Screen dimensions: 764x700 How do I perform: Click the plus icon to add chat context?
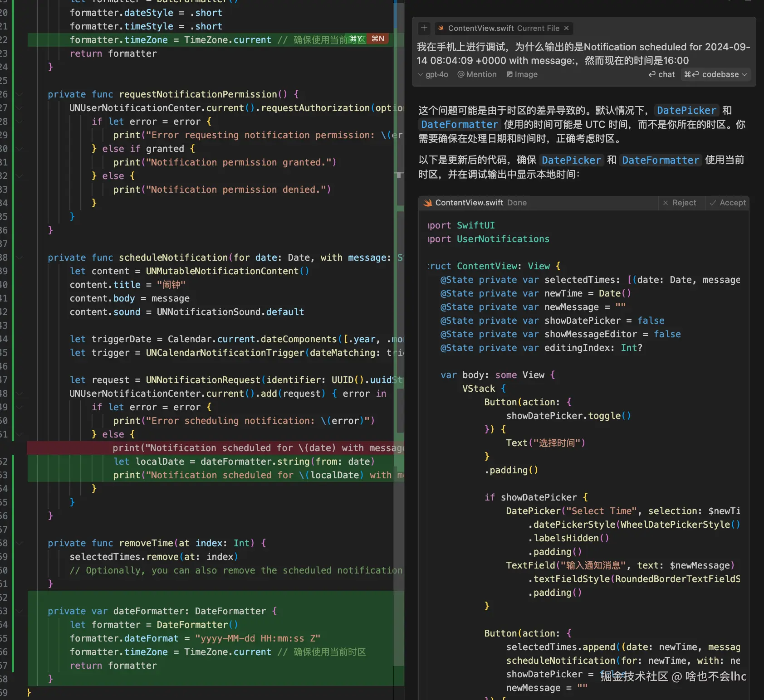click(x=424, y=28)
